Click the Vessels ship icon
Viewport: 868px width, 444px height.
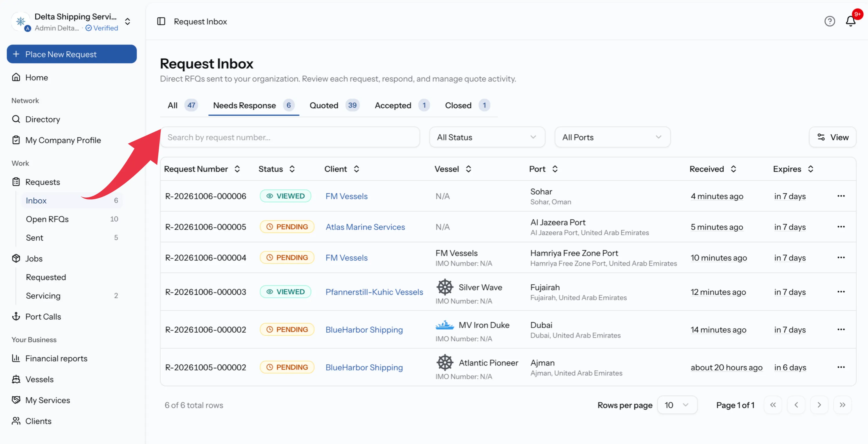16,379
